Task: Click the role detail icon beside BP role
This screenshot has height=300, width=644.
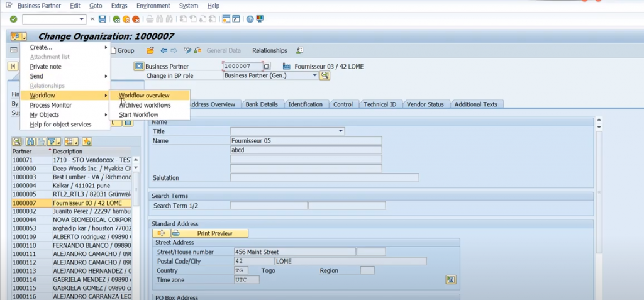Action: (x=325, y=75)
